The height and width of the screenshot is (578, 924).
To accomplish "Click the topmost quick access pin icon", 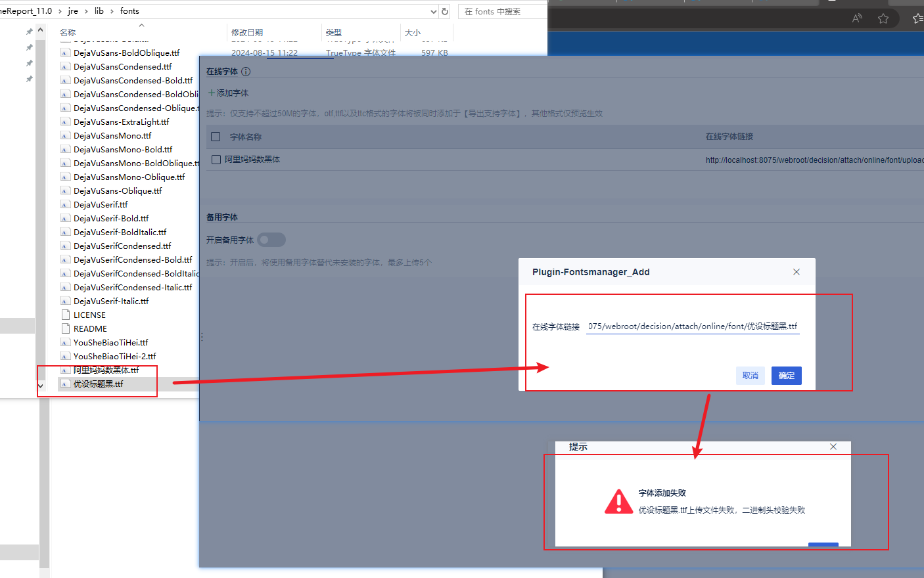I will (29, 32).
